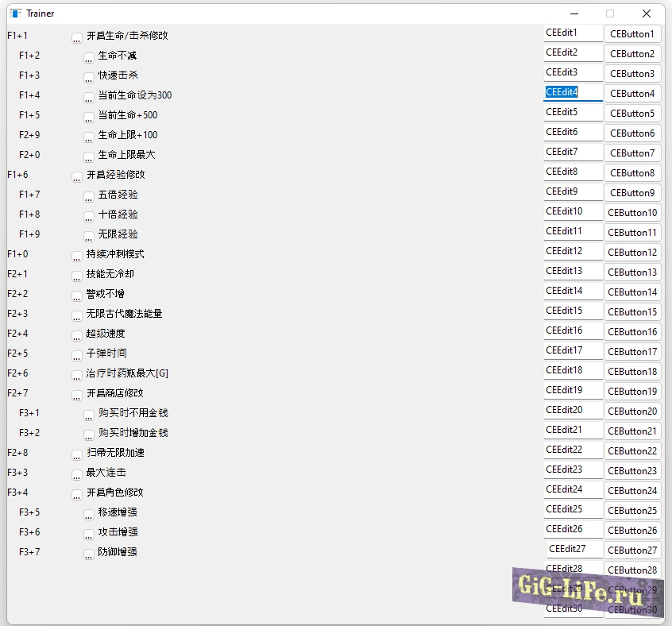Enable the 无限经验 checkbox

[x=89, y=236]
